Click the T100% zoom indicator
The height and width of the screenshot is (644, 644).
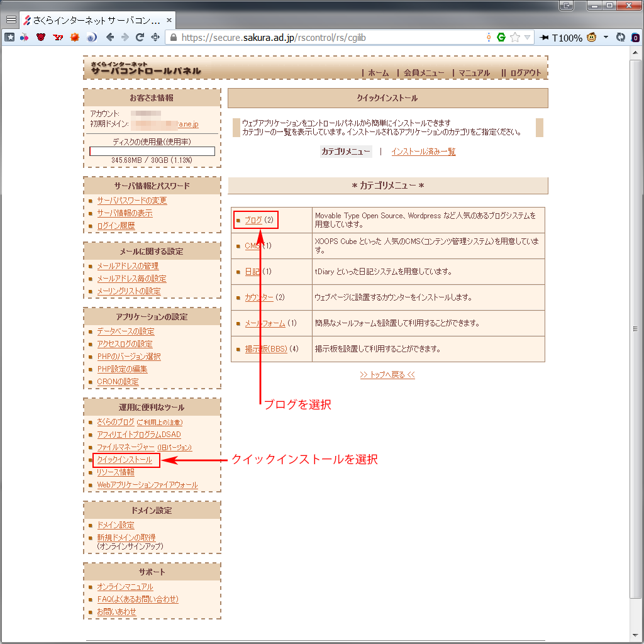567,38
